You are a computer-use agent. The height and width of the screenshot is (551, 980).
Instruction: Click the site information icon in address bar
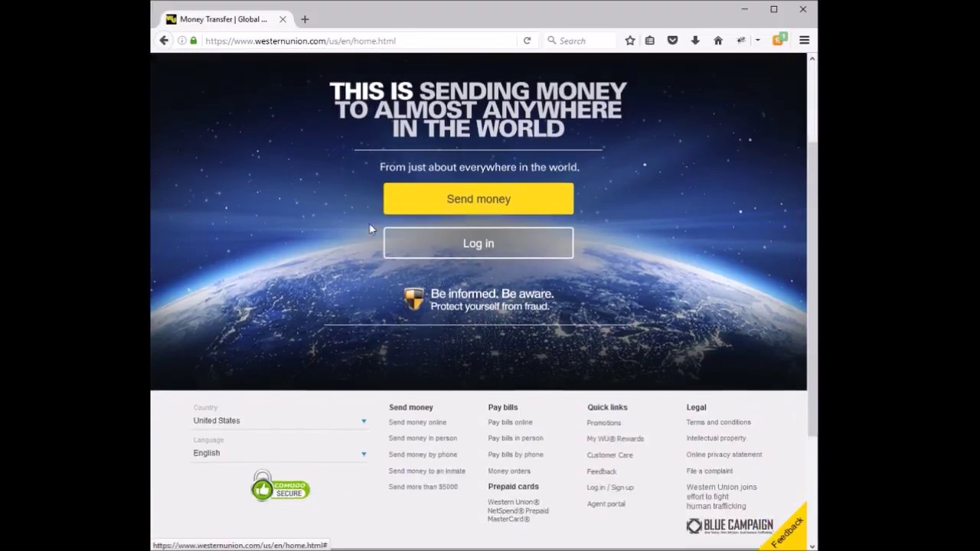[x=182, y=41]
